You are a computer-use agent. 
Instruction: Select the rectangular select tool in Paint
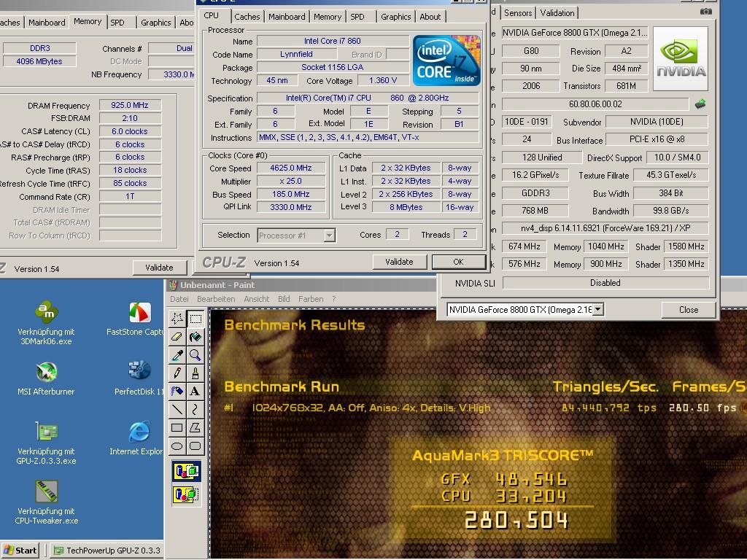point(196,319)
